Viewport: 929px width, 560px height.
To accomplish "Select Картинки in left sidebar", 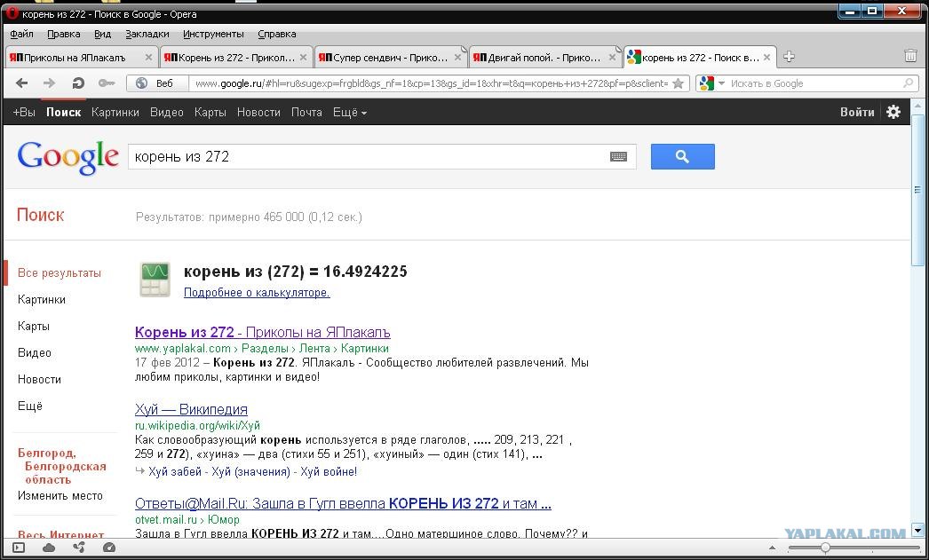I will [42, 300].
